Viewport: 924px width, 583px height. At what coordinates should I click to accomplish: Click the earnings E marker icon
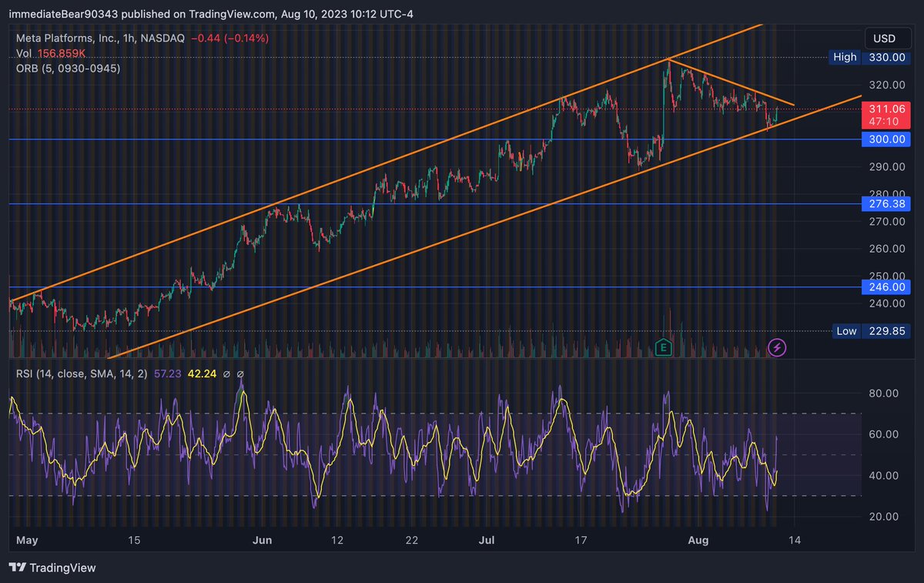tap(662, 347)
